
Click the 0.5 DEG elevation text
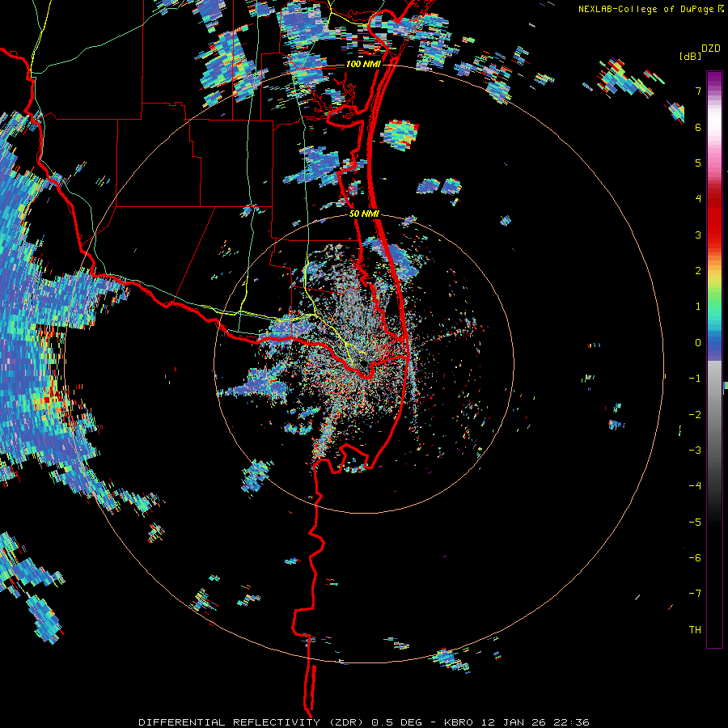pyautogui.click(x=397, y=722)
